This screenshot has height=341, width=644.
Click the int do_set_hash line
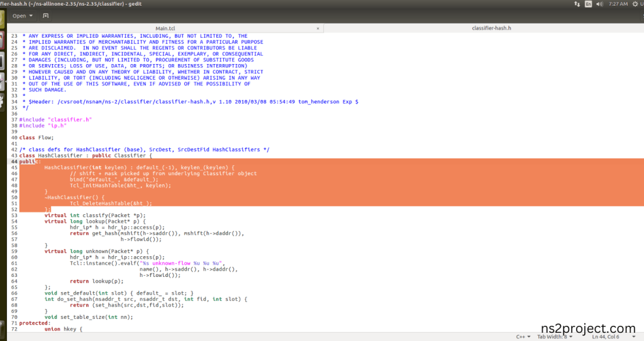pos(146,299)
